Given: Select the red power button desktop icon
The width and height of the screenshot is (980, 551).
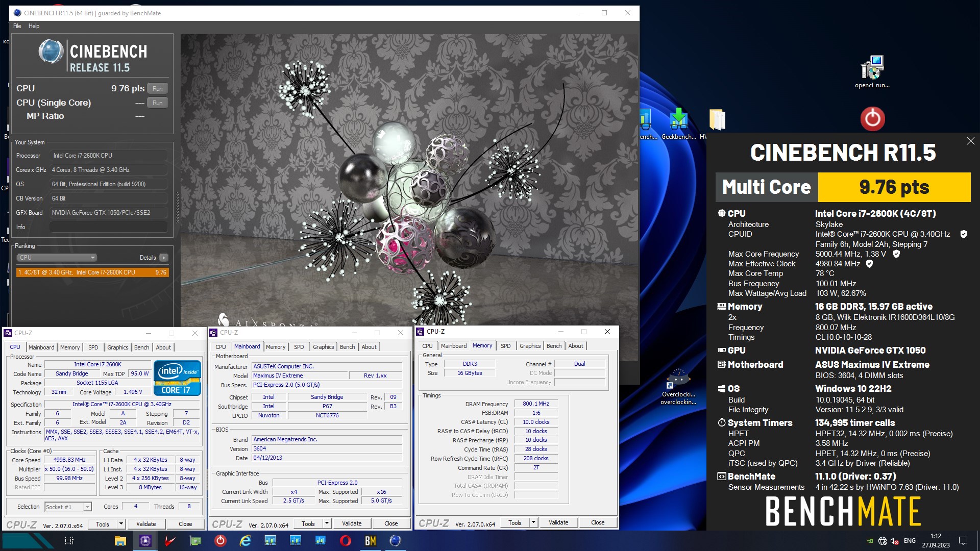Looking at the screenshot, I should (872, 118).
